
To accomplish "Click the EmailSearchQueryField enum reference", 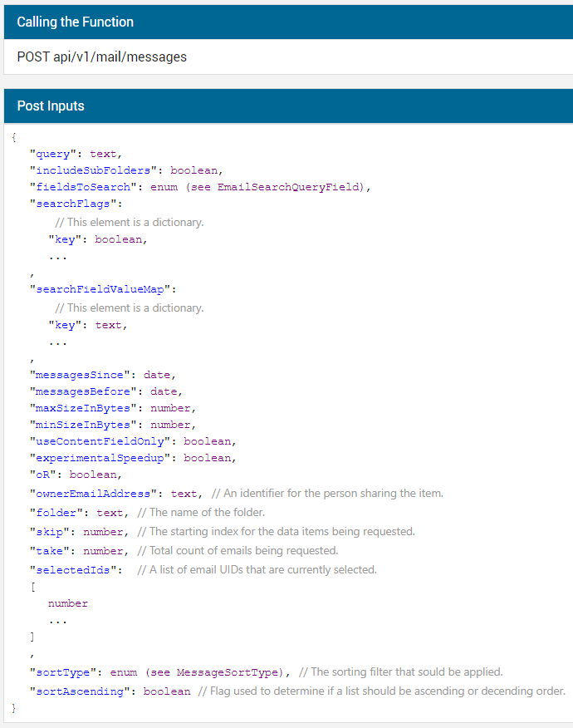I will pyautogui.click(x=289, y=187).
